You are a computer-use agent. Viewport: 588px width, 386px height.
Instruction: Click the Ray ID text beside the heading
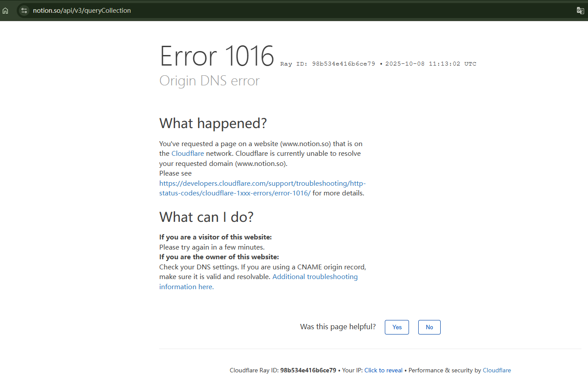click(328, 64)
